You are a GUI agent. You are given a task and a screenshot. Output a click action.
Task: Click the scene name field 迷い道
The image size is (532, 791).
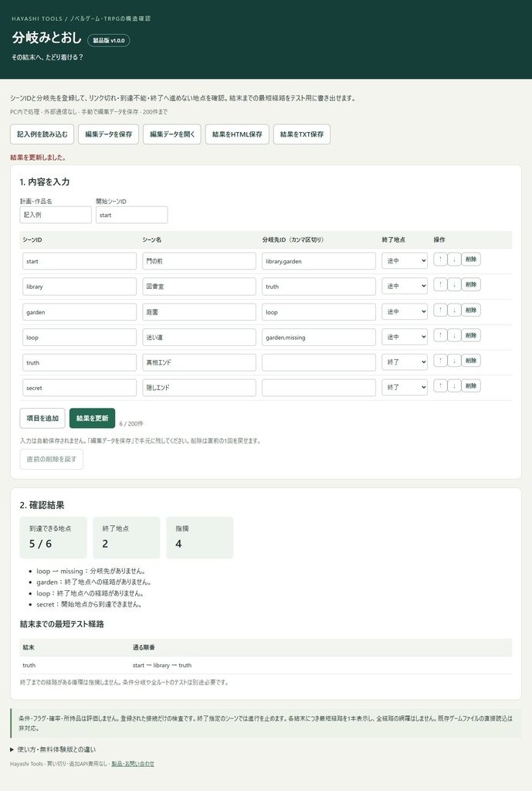point(199,337)
